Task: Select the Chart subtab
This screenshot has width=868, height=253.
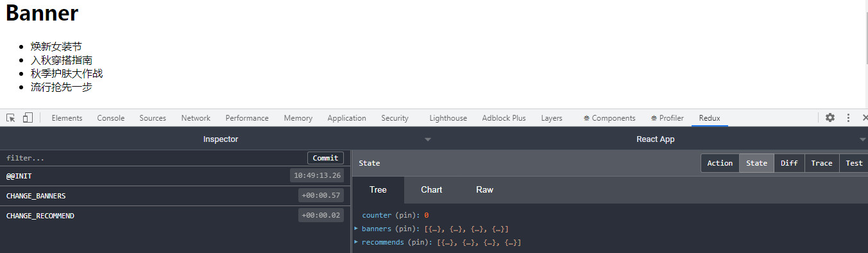Action: 431,189
